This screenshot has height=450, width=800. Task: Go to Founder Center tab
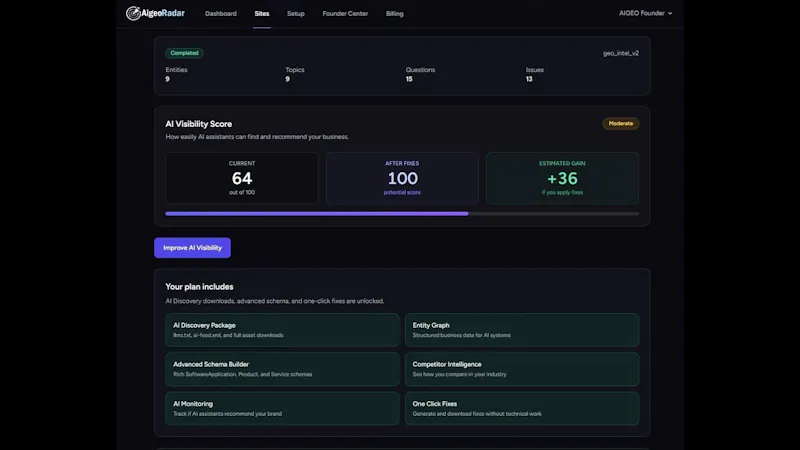345,14
